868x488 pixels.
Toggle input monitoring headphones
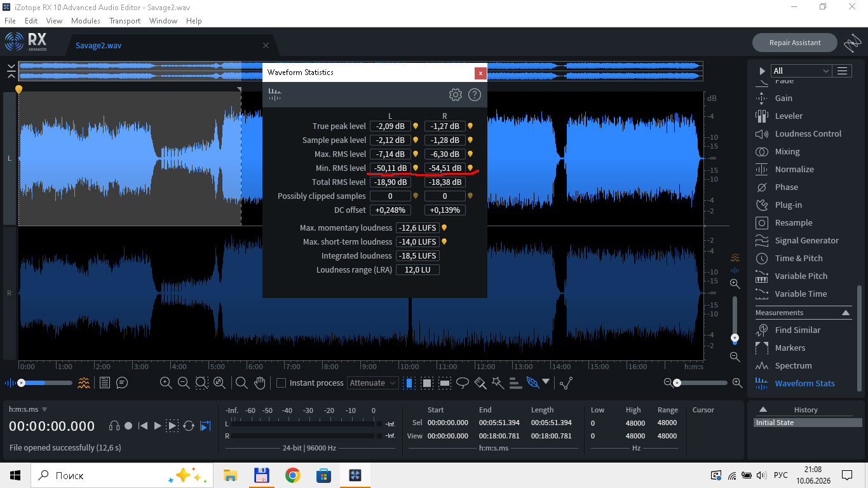click(114, 426)
